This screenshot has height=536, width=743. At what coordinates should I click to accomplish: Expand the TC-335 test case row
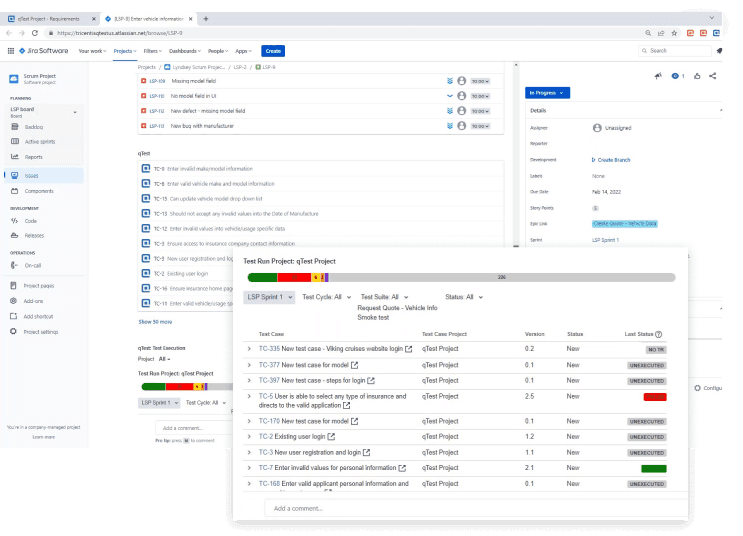tap(249, 349)
